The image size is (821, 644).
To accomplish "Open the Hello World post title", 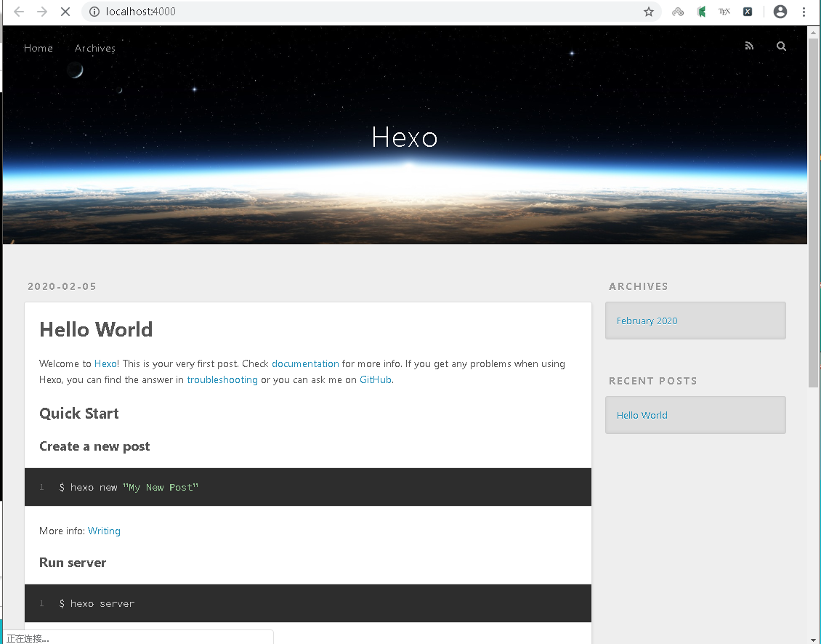I will [x=96, y=329].
